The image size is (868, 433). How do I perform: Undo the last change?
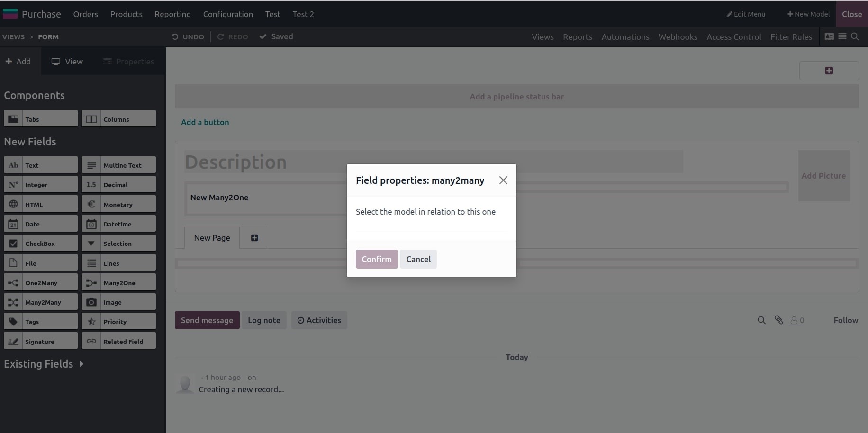pyautogui.click(x=188, y=37)
